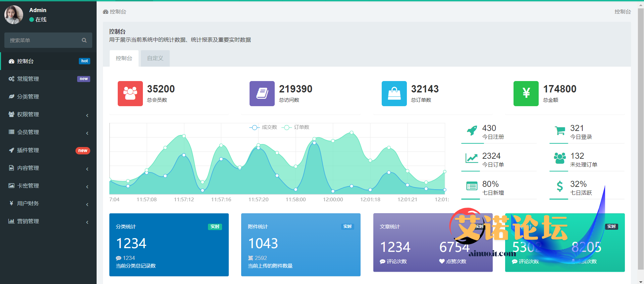644x284 pixels.
Task: Expand the 用户财务 submenu chevron
Action: click(87, 204)
